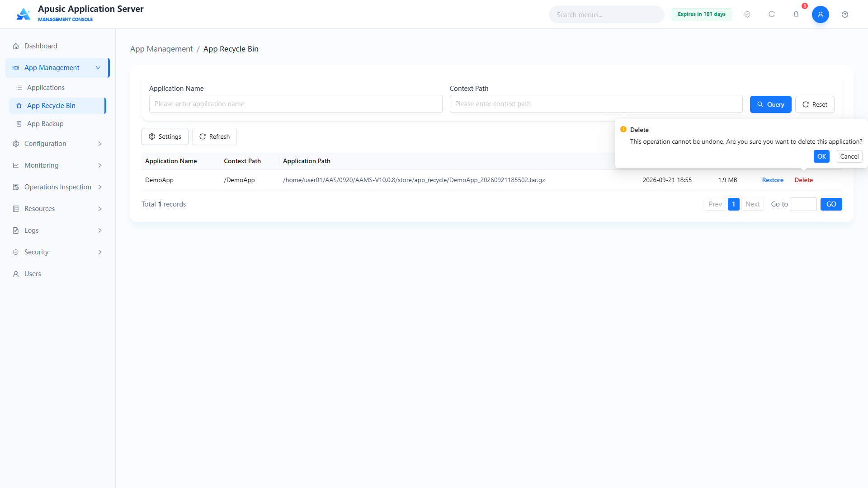Confirm deletion with the OK button

point(821,156)
